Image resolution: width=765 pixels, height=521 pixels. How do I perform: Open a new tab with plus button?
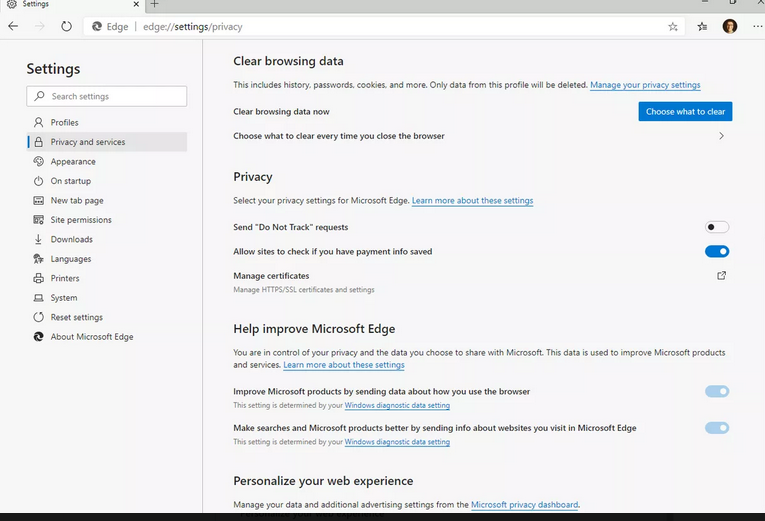154,4
